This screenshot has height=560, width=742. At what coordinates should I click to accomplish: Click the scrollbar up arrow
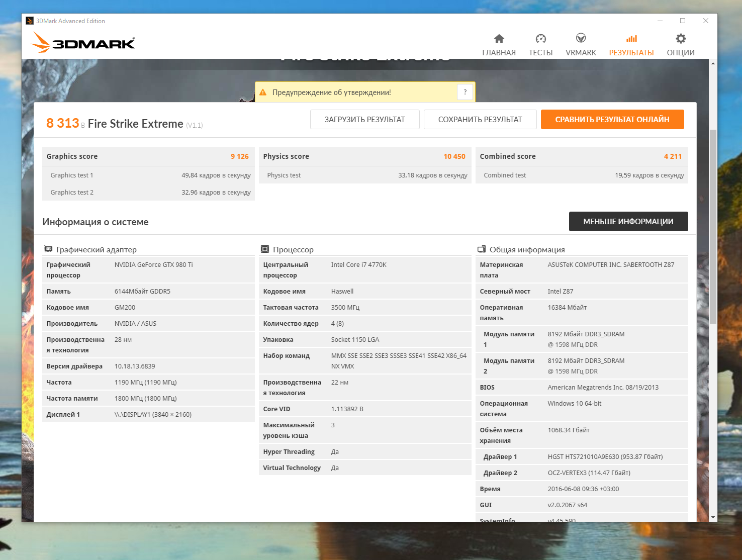(713, 63)
